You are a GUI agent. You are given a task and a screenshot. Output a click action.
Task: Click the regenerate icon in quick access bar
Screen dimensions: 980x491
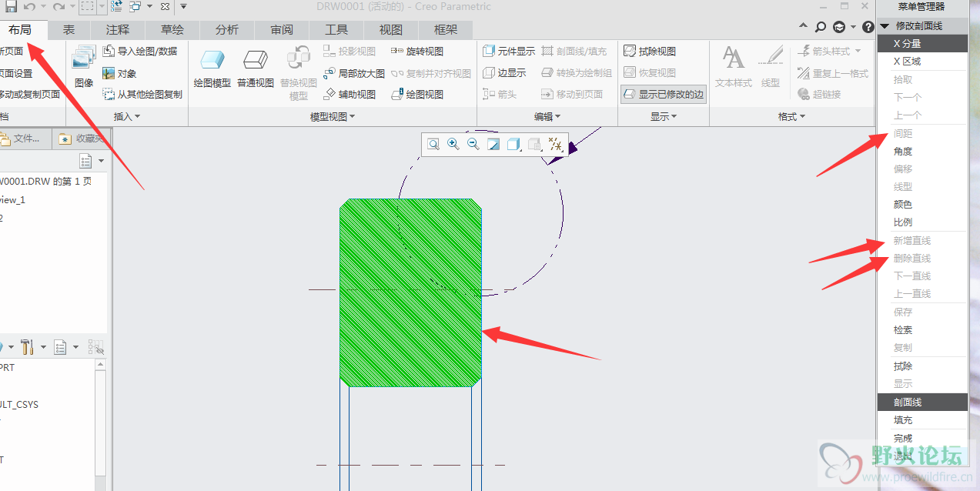pyautogui.click(x=116, y=6)
